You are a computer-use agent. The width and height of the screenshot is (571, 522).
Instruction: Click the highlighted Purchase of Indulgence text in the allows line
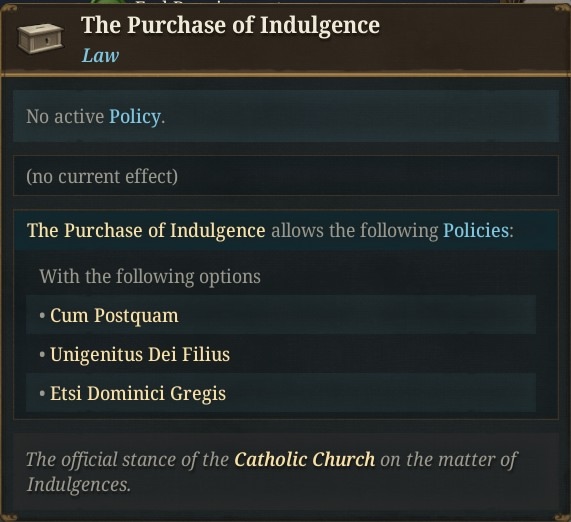[x=146, y=230]
